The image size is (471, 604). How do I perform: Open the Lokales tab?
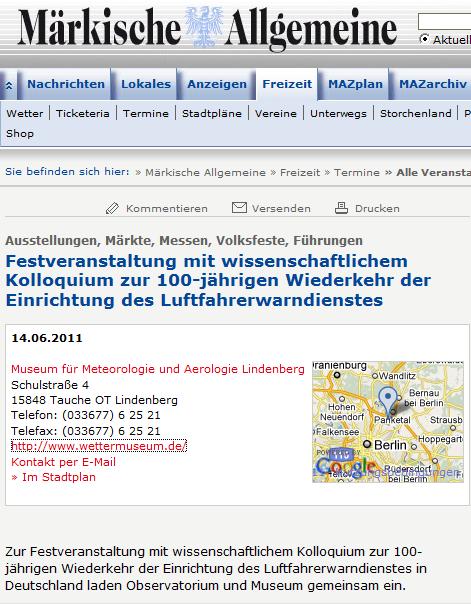pos(146,84)
